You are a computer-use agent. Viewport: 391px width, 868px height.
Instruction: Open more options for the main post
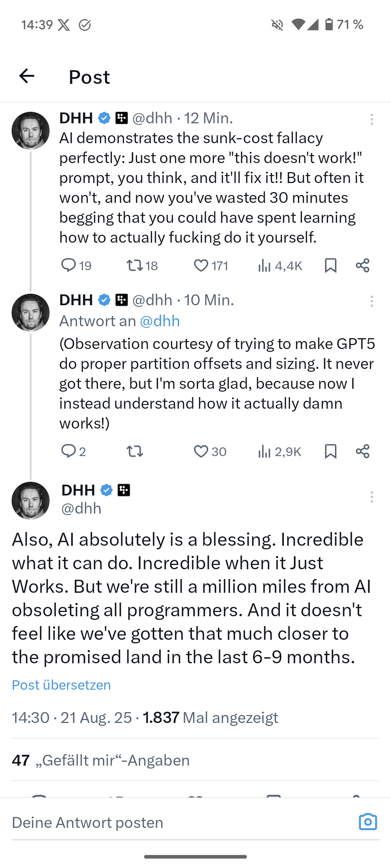371,497
